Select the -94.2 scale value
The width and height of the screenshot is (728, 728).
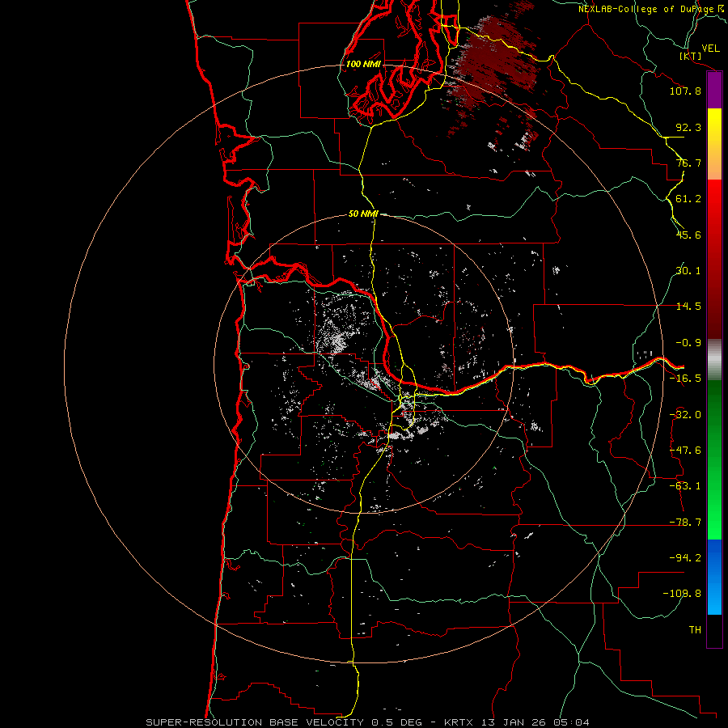685,557
